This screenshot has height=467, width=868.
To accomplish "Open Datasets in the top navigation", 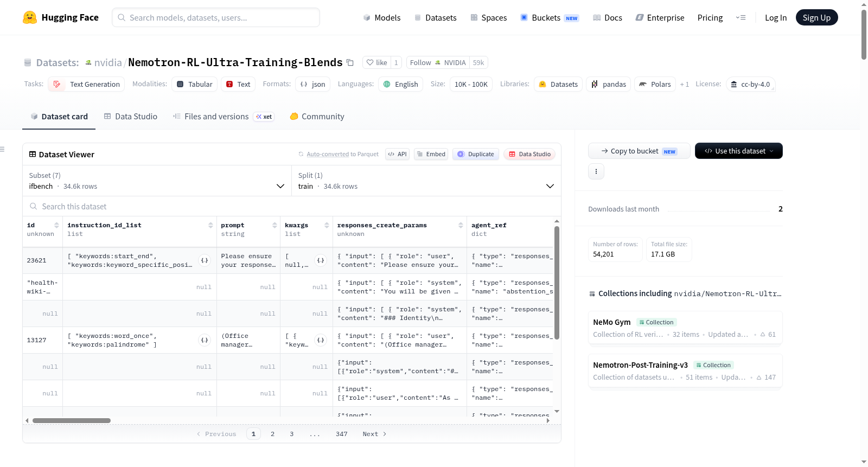I will [436, 17].
